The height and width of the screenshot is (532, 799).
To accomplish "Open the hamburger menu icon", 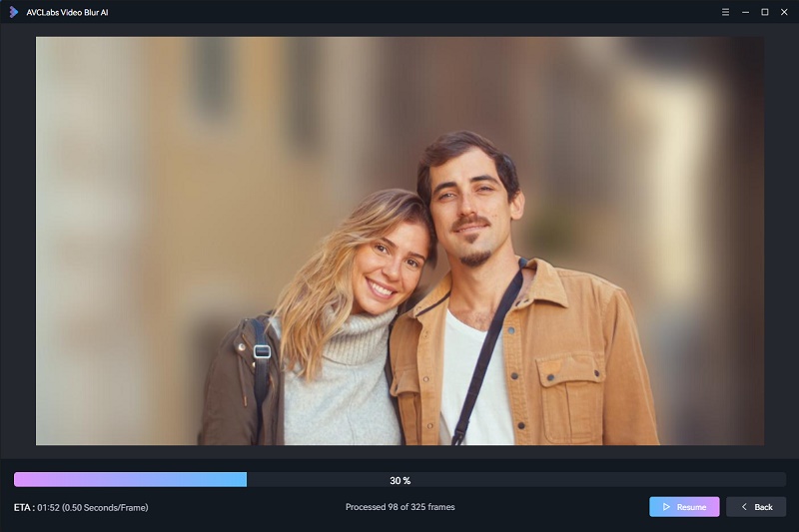I will (726, 12).
